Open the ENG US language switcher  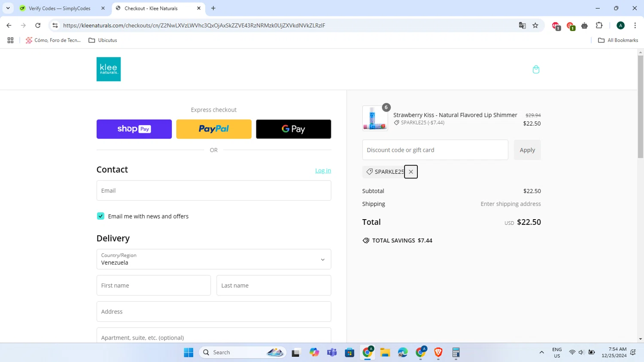click(557, 353)
